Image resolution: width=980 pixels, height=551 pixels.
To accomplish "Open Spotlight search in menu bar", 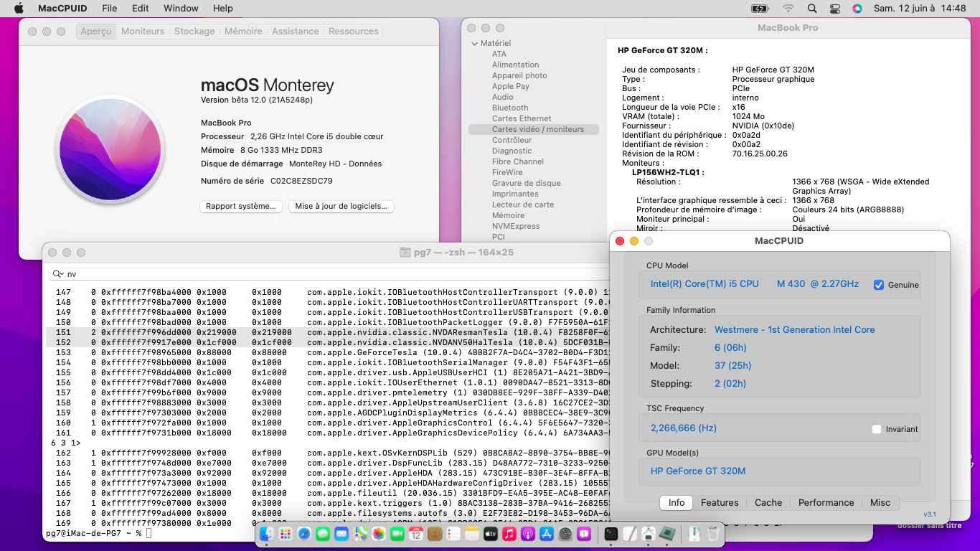I will 812,9.
